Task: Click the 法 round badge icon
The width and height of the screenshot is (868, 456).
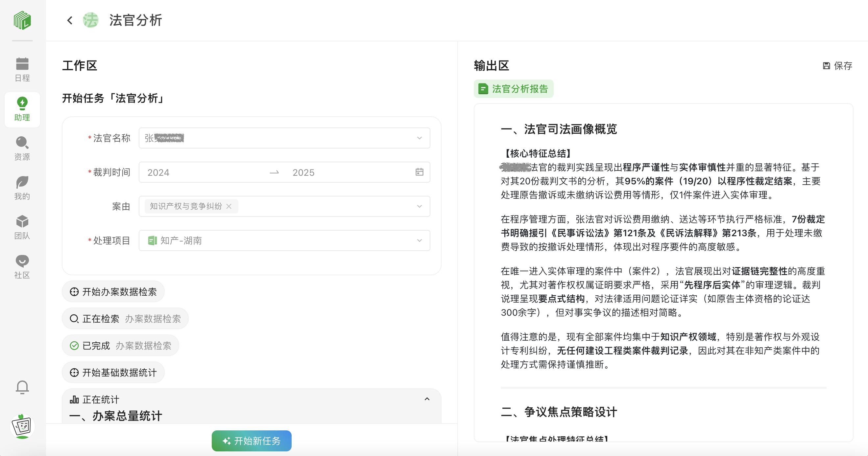Action: click(91, 20)
